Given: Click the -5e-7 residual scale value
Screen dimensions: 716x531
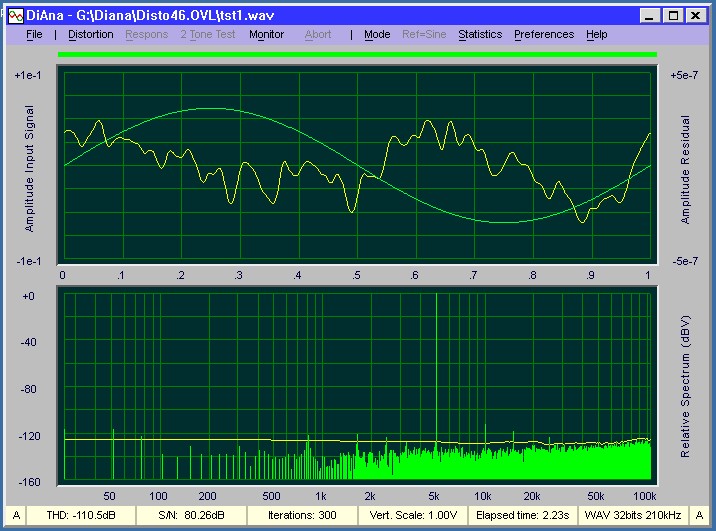Looking at the screenshot, I should coord(685,261).
